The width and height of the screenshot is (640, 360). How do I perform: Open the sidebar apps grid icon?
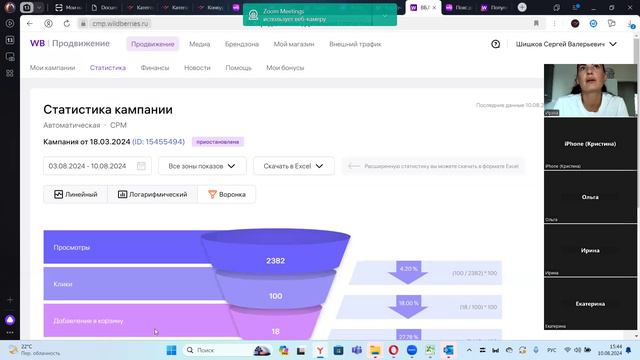pos(10,73)
